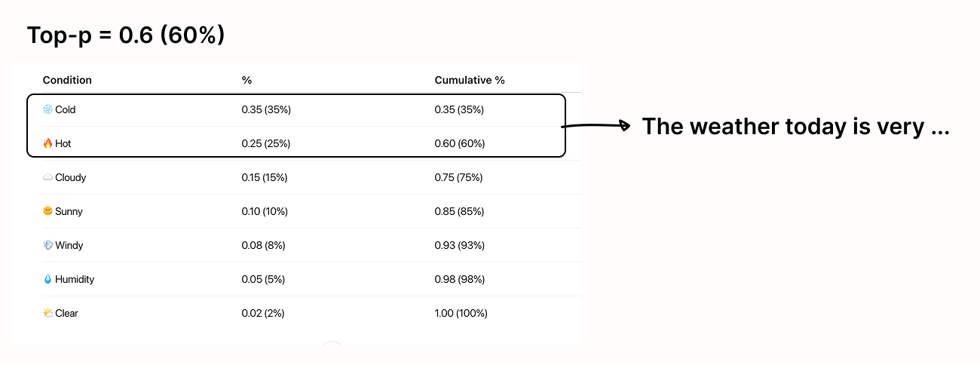Click the Condition column header
Image resolution: width=980 pixels, height=365 pixels.
[67, 80]
